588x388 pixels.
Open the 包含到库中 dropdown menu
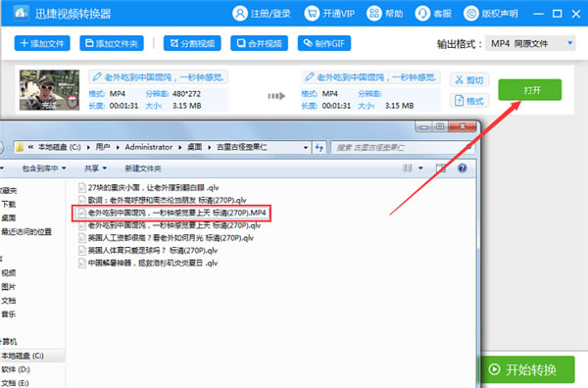pos(44,169)
